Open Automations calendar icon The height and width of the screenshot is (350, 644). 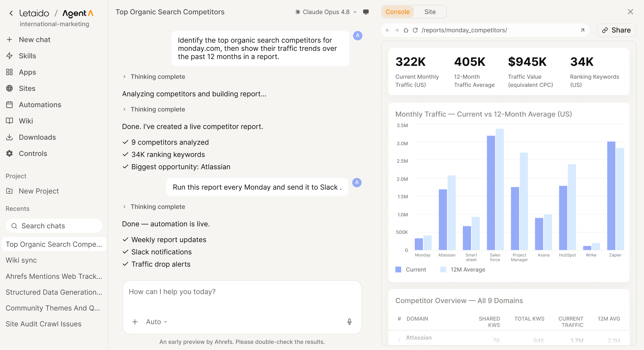coord(9,105)
